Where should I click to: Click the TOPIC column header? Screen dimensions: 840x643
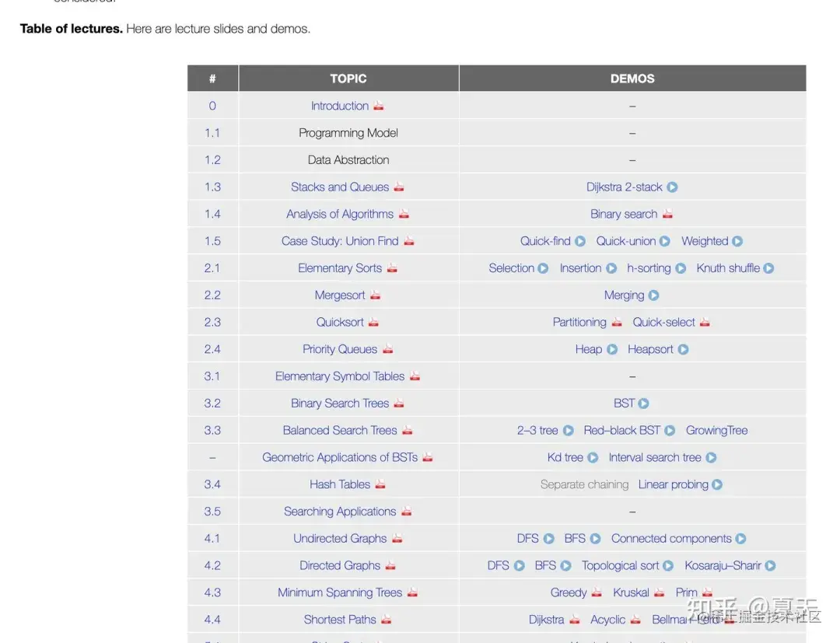(348, 79)
